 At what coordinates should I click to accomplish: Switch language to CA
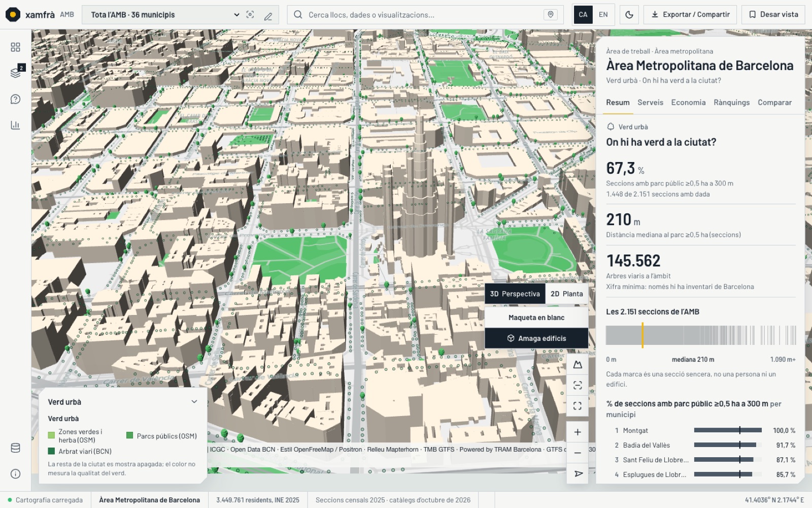click(x=583, y=15)
